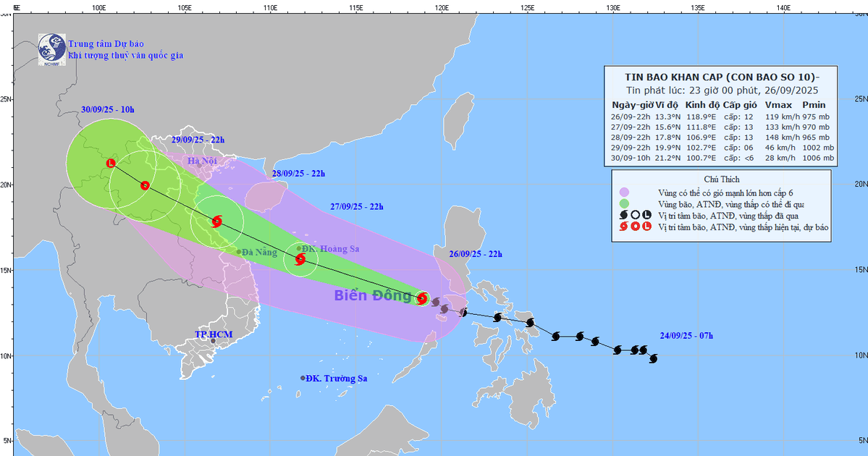Click the red L low-pressure marker
Viewport: 868px width, 456px height.
click(111, 163)
